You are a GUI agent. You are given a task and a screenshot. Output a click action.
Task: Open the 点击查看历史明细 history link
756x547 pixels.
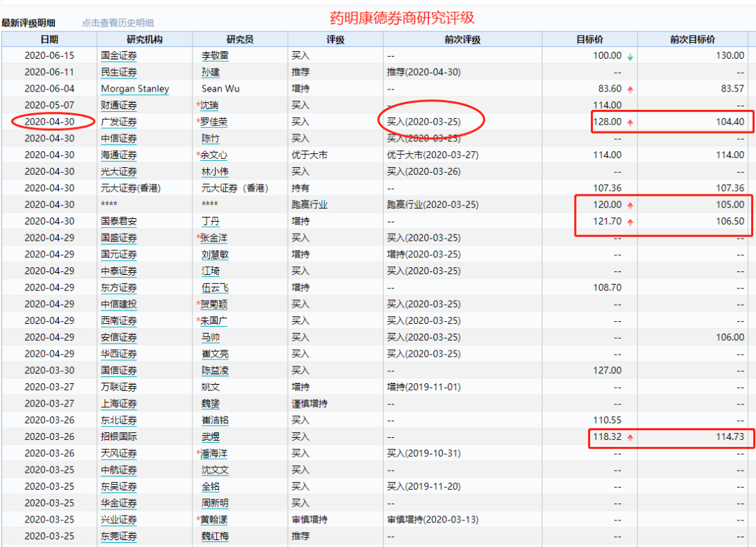pos(118,22)
